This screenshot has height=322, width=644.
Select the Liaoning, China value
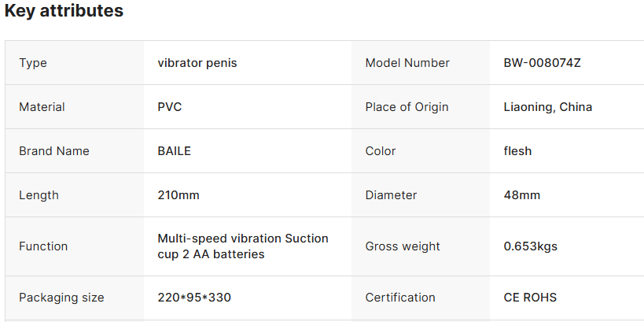tap(547, 107)
